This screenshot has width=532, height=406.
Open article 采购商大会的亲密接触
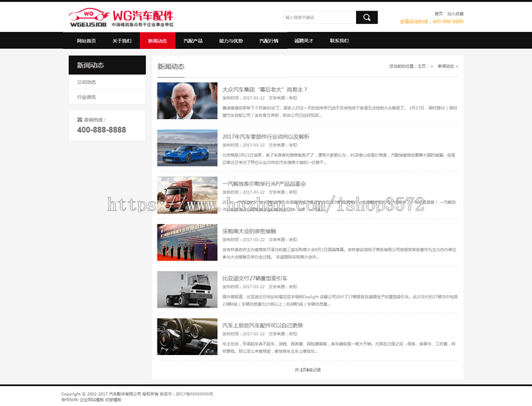249,231
